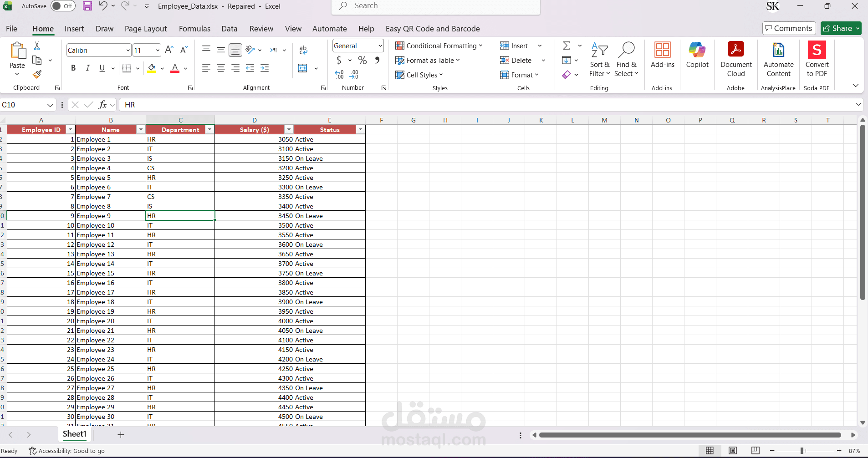Click the Fill down arrow icon

(567, 60)
